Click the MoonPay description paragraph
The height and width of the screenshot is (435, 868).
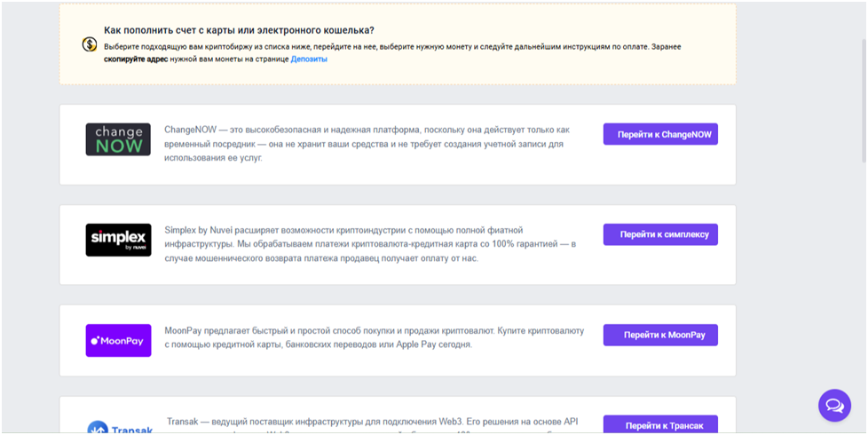374,337
